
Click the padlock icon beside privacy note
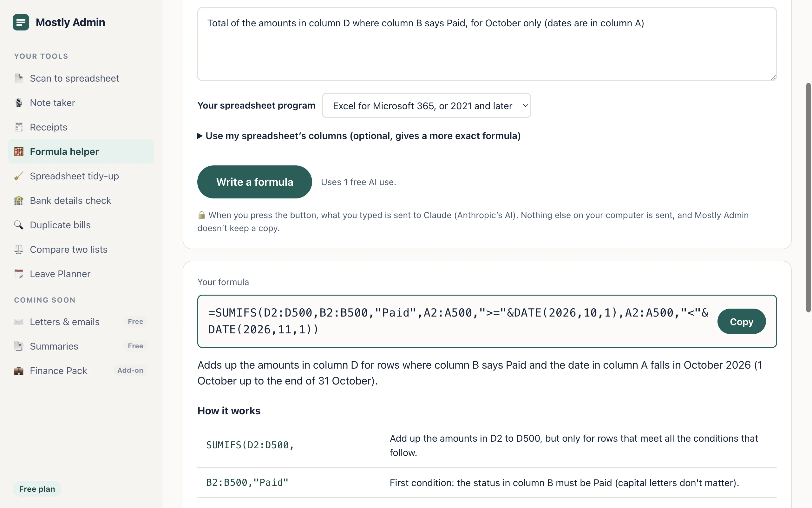201,215
